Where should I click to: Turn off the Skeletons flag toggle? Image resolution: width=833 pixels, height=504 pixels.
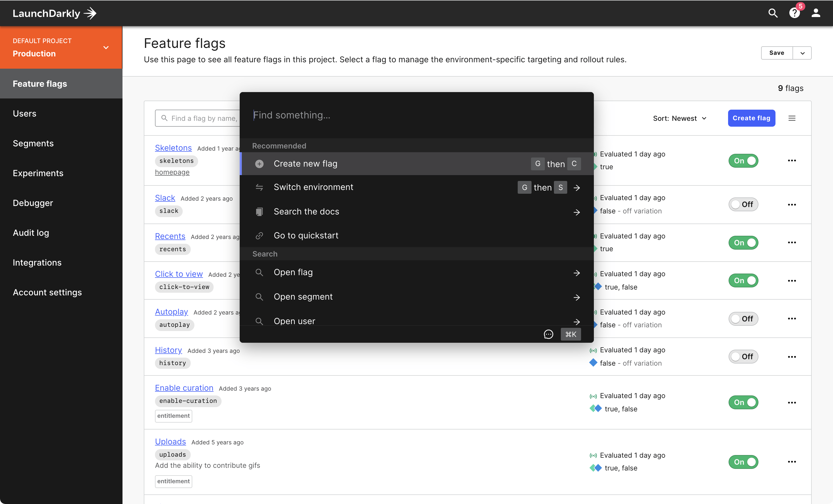click(743, 160)
